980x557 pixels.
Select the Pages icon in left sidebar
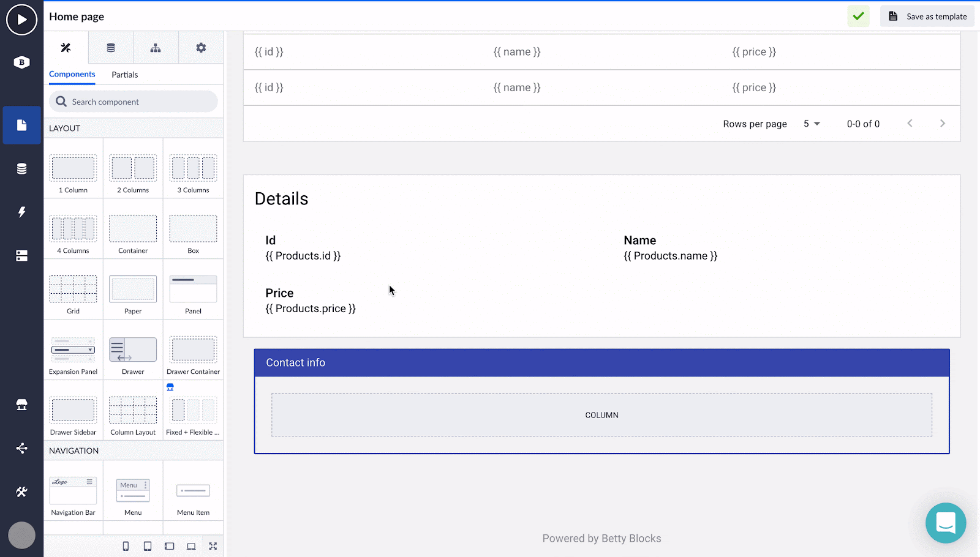click(21, 125)
